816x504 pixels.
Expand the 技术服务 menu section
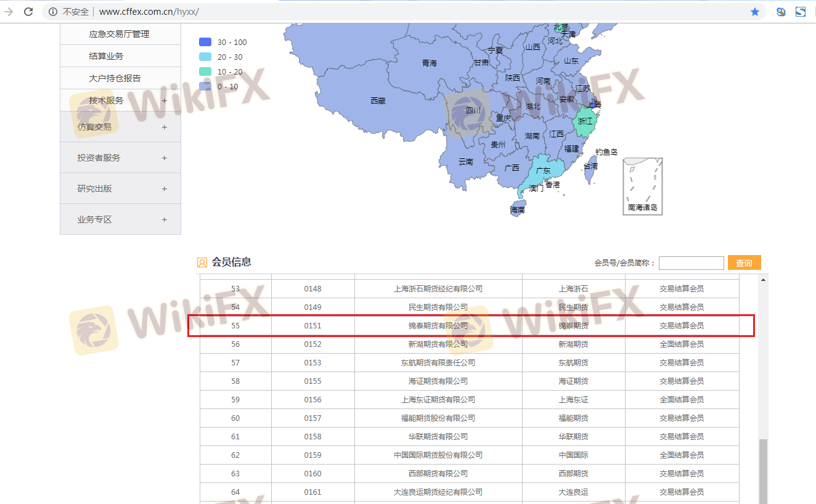[x=164, y=100]
